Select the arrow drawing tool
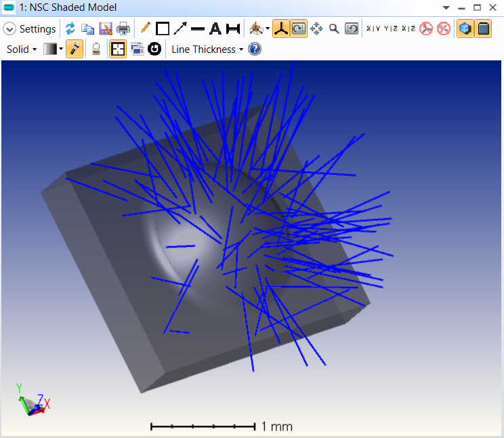The height and width of the screenshot is (438, 504). (180, 28)
